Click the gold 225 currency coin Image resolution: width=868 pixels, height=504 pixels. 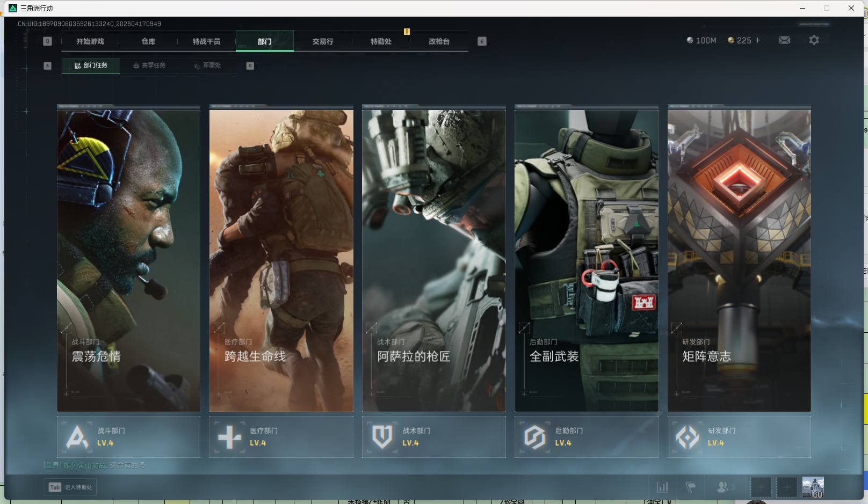[x=730, y=40]
